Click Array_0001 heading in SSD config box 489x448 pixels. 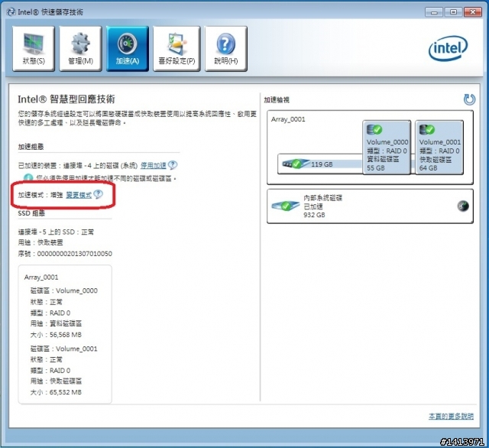41,277
